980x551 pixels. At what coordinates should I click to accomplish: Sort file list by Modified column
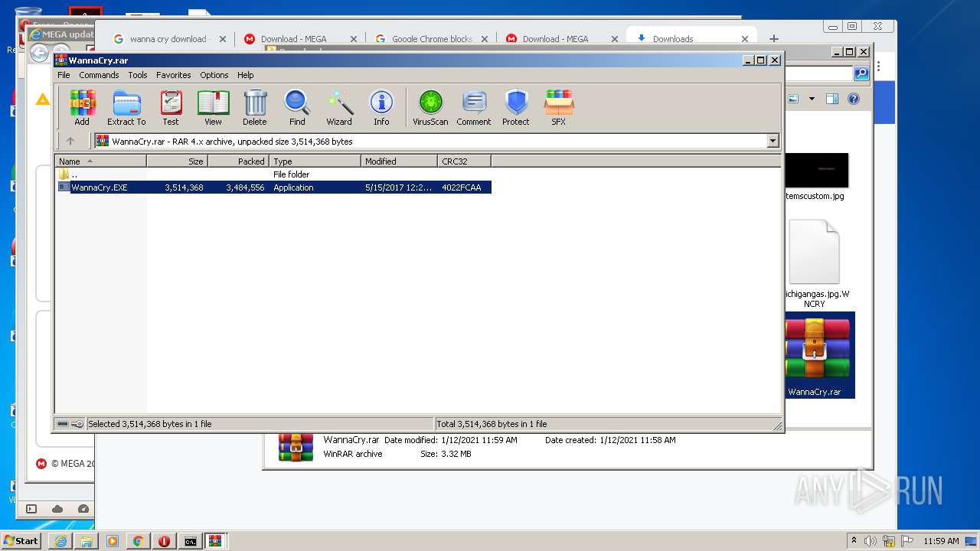[399, 161]
